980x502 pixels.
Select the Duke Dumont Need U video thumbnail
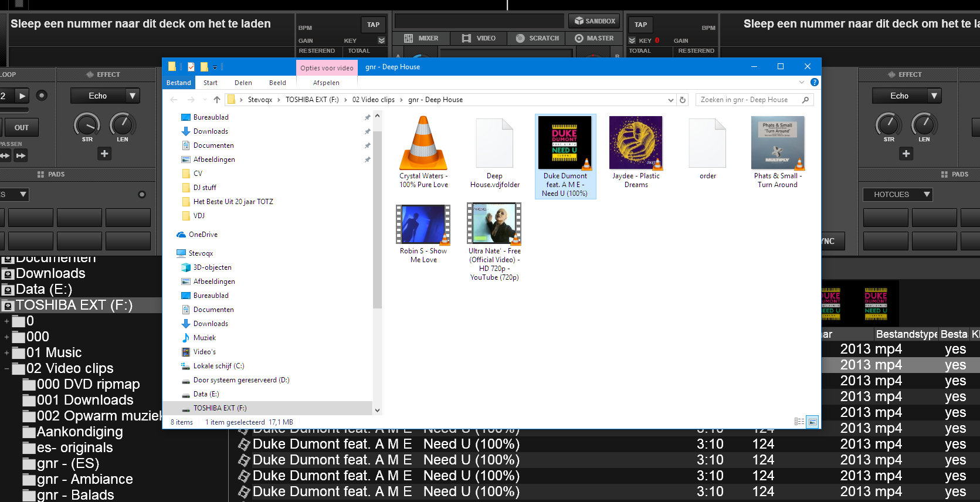point(565,143)
